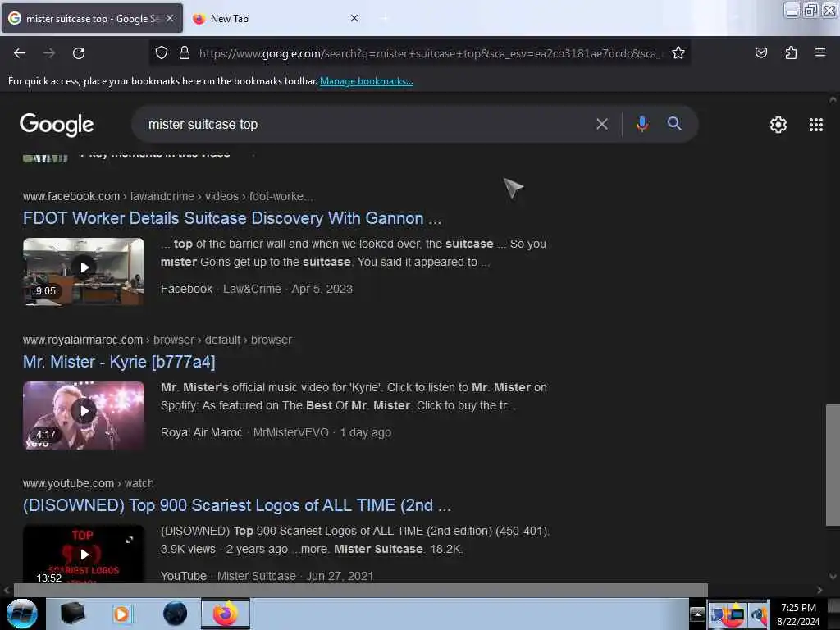840x630 pixels.
Task: Click the www.youtube.com › watch breadcrumb
Action: click(x=89, y=484)
